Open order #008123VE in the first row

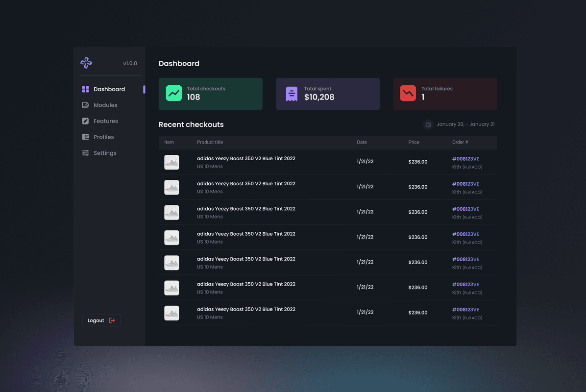pos(465,158)
